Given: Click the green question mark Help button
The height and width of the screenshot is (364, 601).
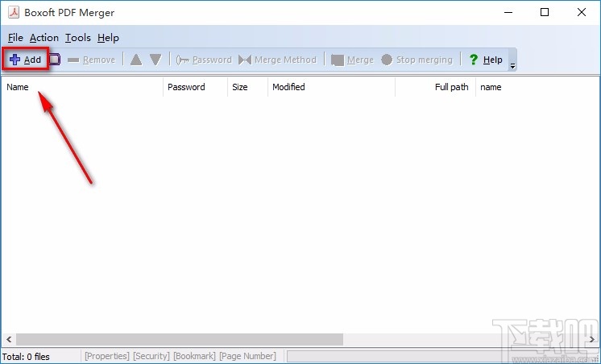Looking at the screenshot, I should point(486,60).
